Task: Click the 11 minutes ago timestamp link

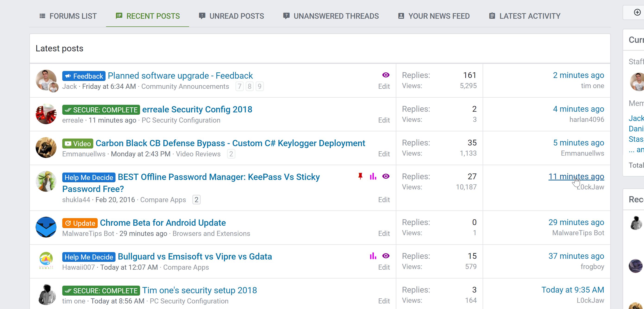Action: pyautogui.click(x=576, y=176)
